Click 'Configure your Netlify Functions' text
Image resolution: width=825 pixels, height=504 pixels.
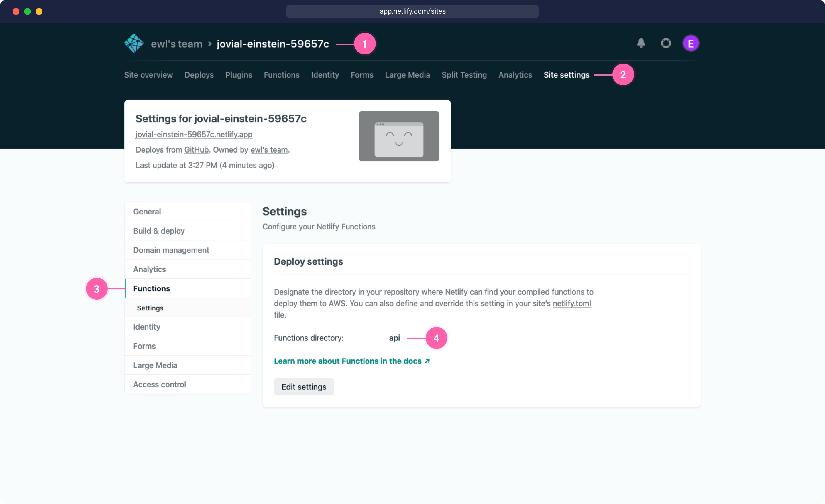[319, 227]
